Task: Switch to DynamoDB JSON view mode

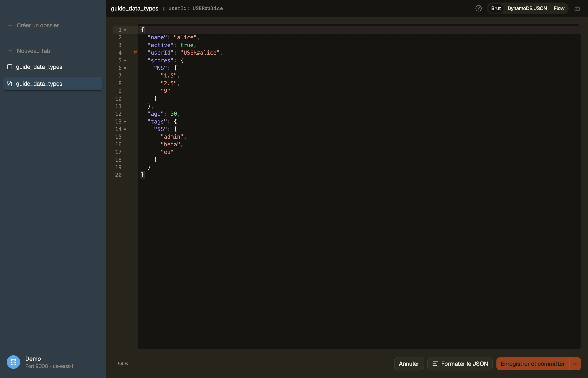Action: coord(527,8)
